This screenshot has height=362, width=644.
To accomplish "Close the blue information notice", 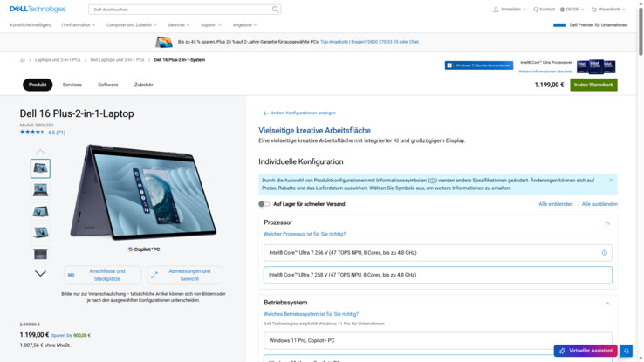I will click(611, 181).
